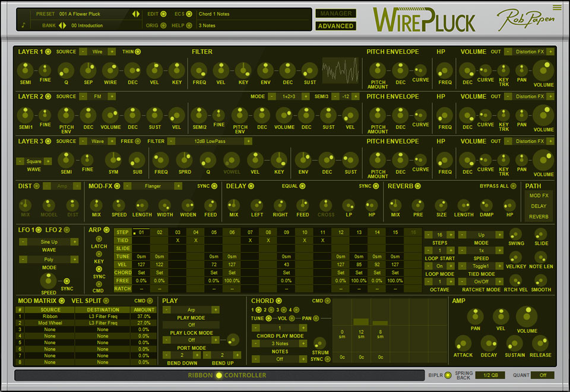Click arpeggiator step 01 header

point(141,232)
